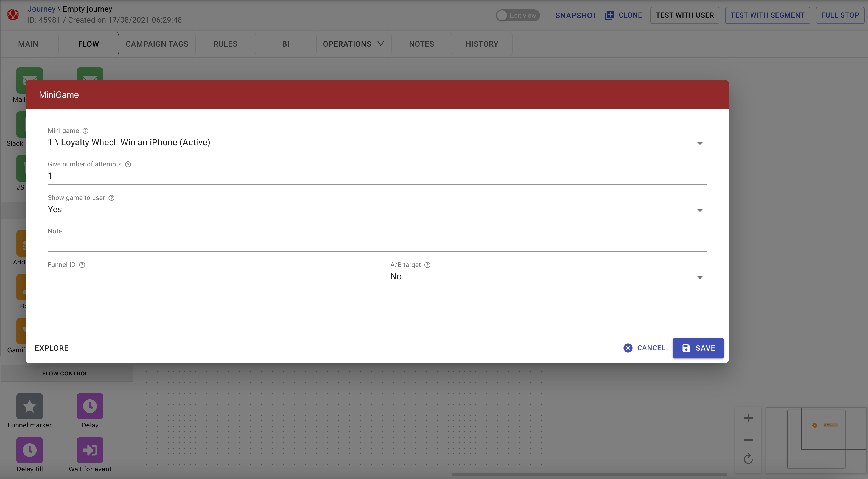The width and height of the screenshot is (868, 479).
Task: Select the Delay clock icon
Action: coord(90,406)
